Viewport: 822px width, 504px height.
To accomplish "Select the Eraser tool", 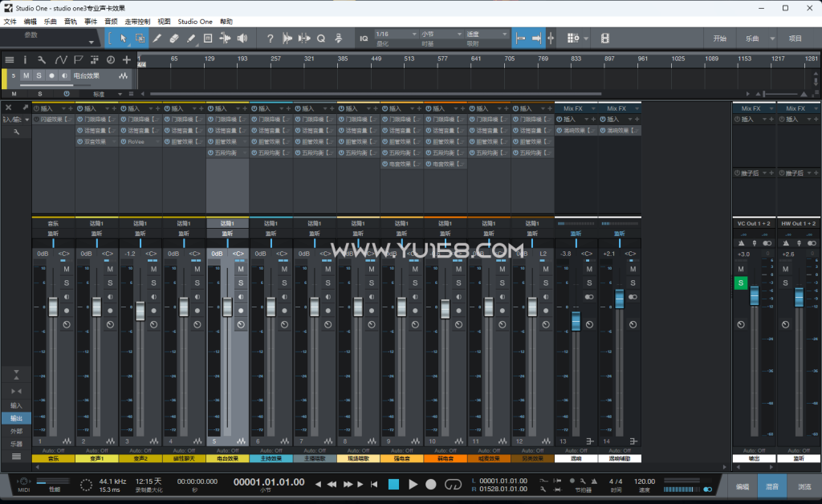I will [174, 39].
